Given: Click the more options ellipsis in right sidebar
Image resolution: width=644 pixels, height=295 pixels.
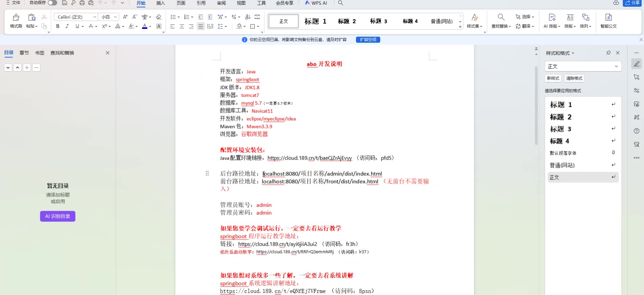Looking at the screenshot, I should point(637,158).
